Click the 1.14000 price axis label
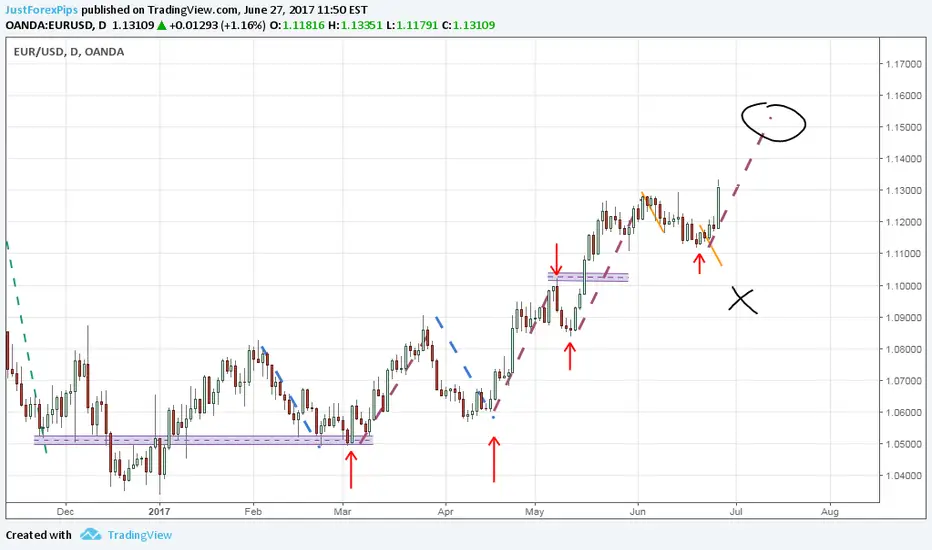Screen dimensions: 932x550 click(903, 159)
